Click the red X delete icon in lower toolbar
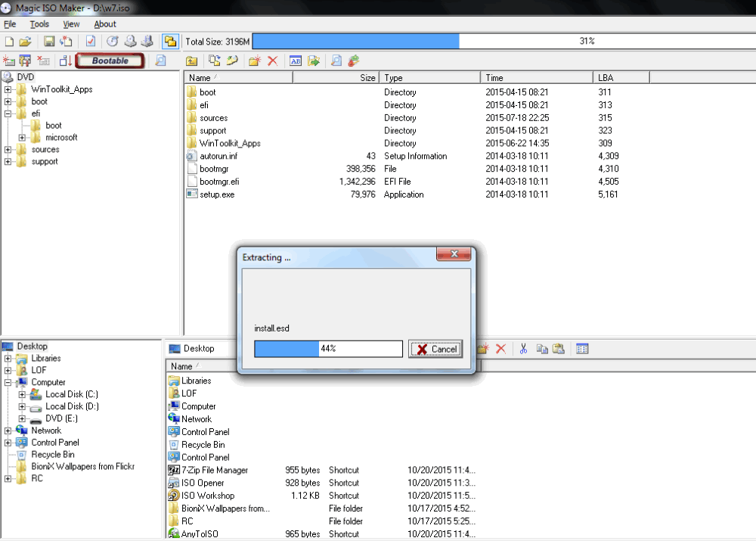 click(x=501, y=349)
